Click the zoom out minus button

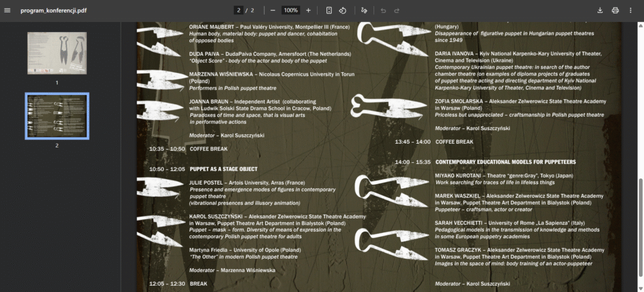pyautogui.click(x=272, y=11)
